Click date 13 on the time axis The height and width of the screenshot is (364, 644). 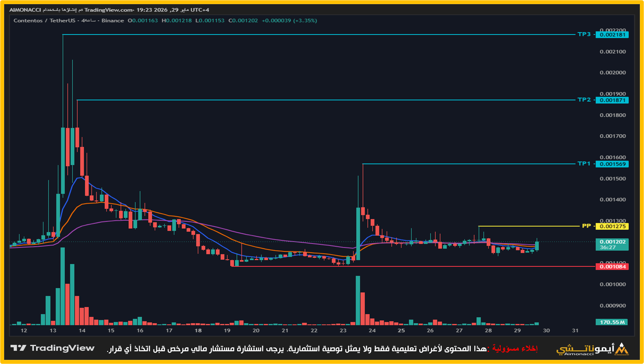53,330
